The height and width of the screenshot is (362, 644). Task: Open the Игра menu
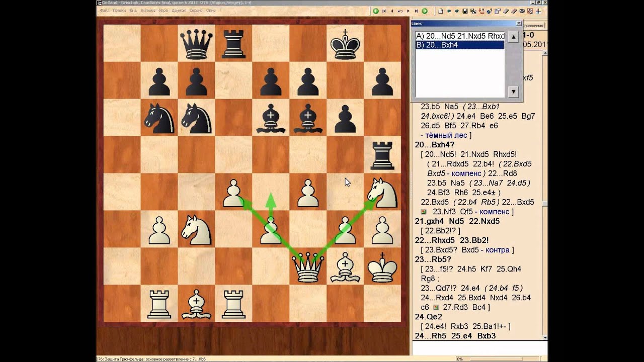(164, 11)
